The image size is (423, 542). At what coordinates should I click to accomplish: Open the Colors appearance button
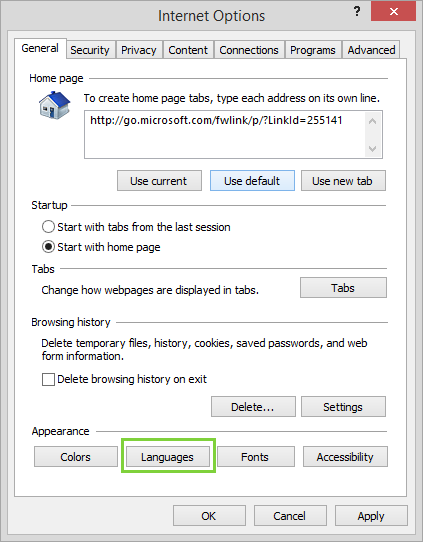coord(76,457)
